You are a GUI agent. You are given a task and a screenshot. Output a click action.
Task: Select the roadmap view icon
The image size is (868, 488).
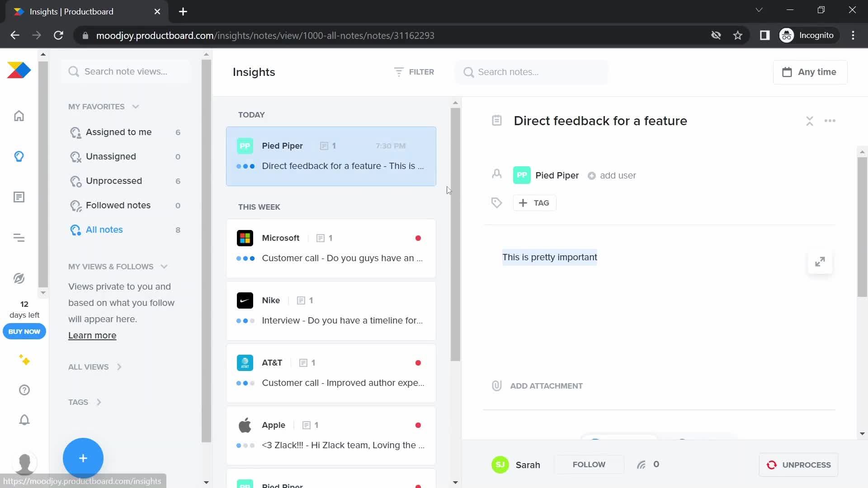click(18, 237)
